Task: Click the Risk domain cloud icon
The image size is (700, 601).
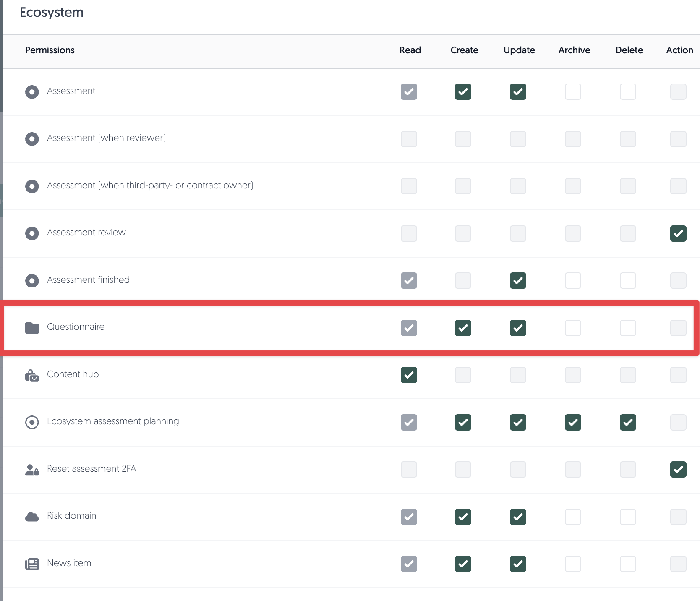Action: 32,517
